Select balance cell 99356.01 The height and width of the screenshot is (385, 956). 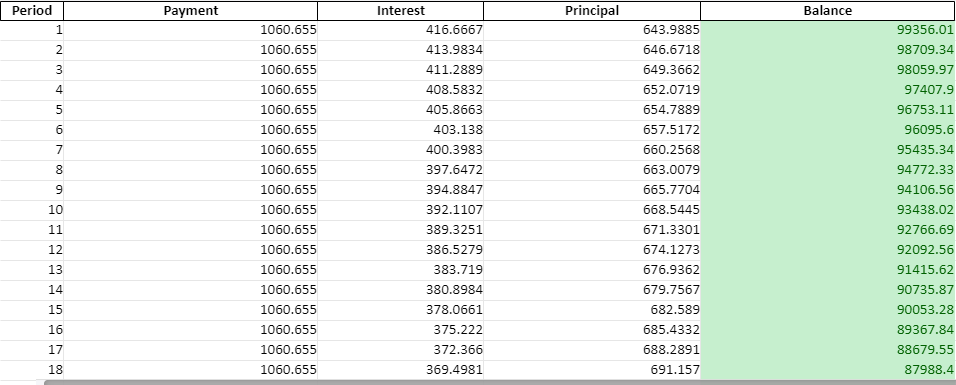pyautogui.click(x=828, y=30)
